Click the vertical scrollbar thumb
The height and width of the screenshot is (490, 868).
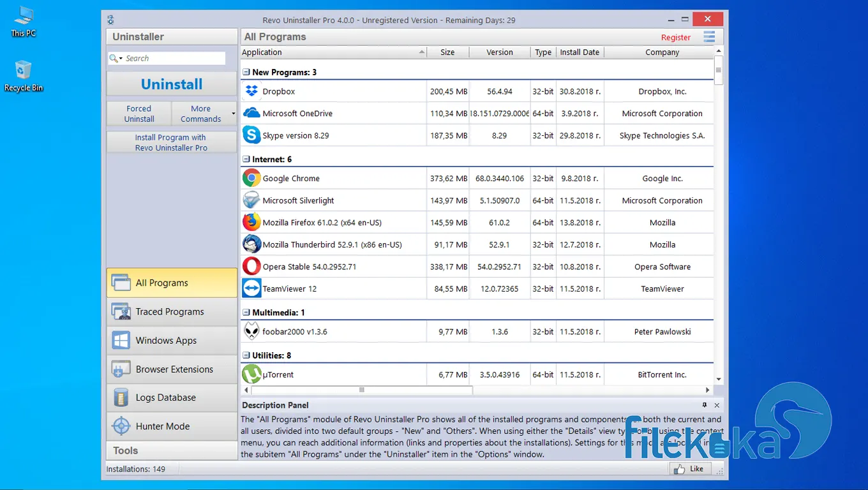(719, 70)
